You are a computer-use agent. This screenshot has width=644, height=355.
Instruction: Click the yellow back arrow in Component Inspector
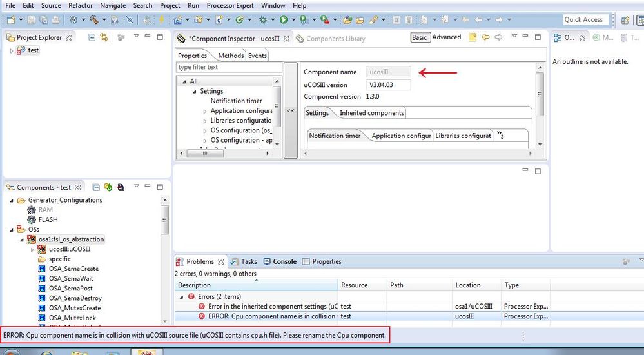tap(485, 37)
